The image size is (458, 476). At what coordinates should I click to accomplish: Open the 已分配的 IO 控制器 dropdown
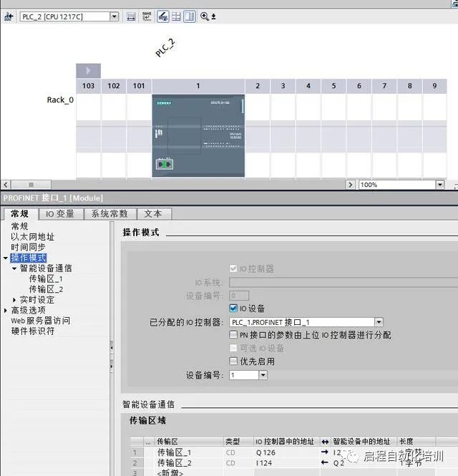pos(379,322)
